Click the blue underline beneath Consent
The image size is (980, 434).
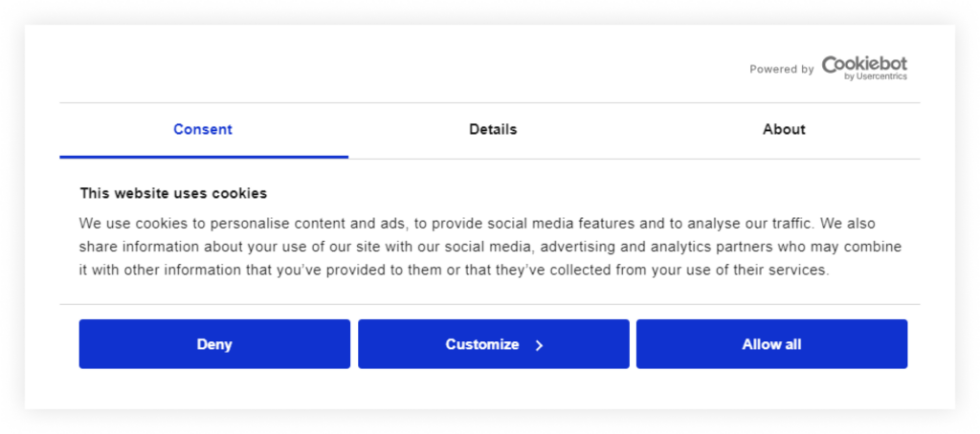(204, 157)
